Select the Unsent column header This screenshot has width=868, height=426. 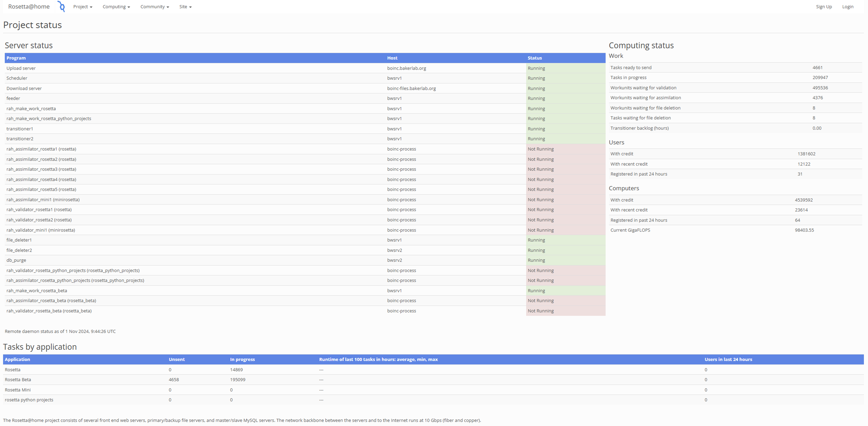176,359
